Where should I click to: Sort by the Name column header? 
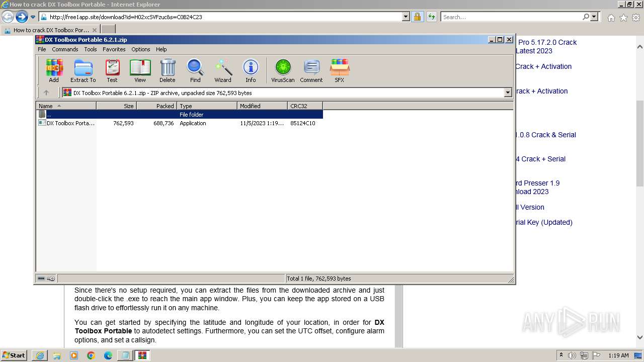pyautogui.click(x=66, y=106)
